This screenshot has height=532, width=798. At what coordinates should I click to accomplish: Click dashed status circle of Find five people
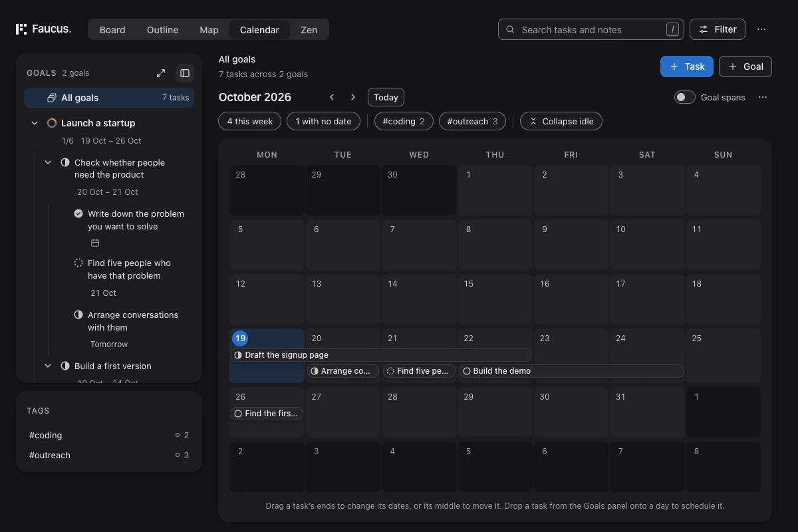(x=78, y=263)
